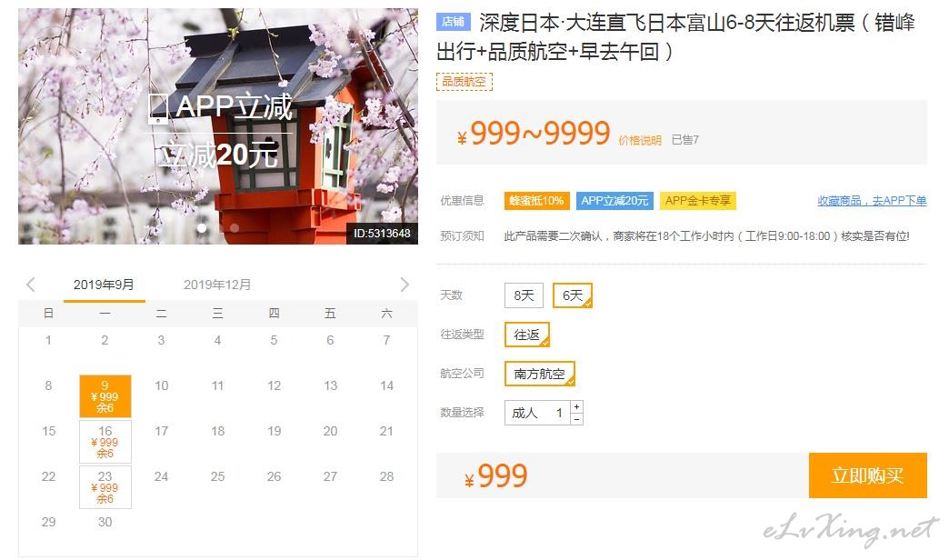Choose the 8天 duration option
This screenshot has height=560, width=949.
(524, 295)
